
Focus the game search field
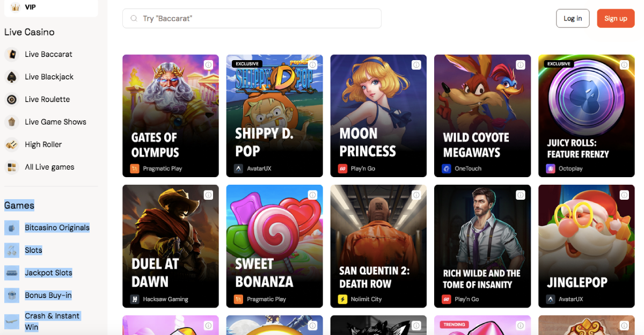(x=252, y=18)
